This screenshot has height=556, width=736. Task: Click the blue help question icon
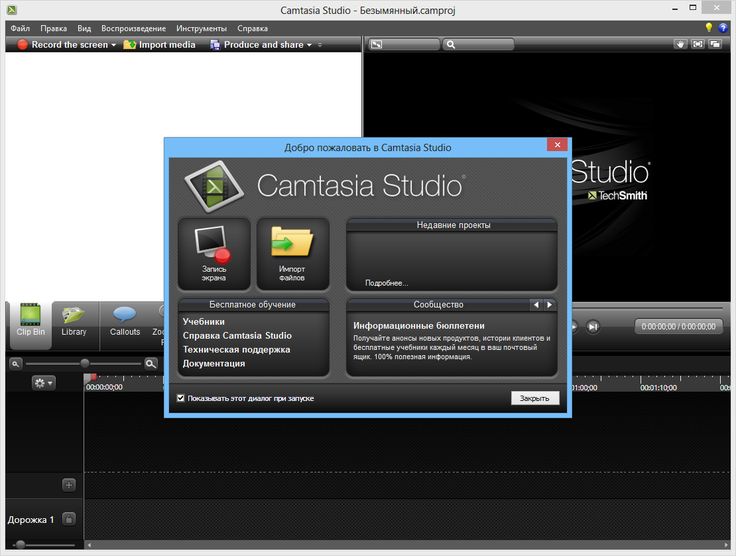[x=723, y=28]
